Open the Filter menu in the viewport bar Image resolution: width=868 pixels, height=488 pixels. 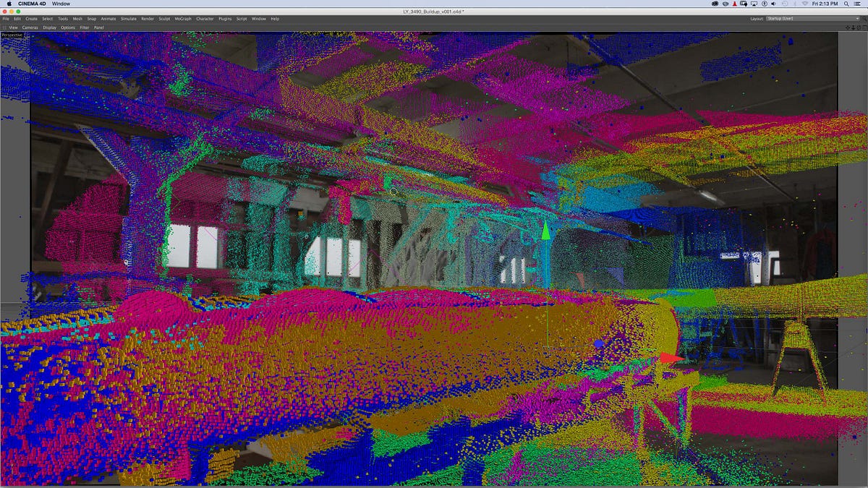[85, 27]
